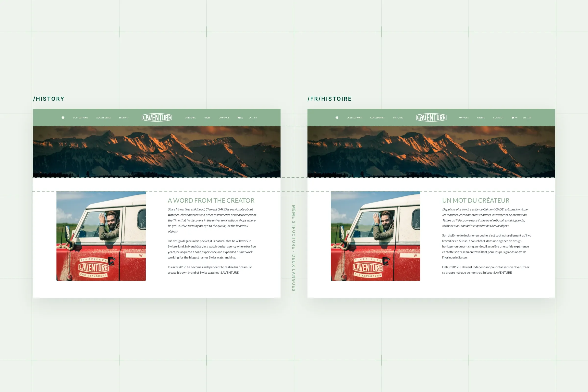The image size is (588, 392).
Task: Click the '/HISTORY' label
Action: click(49, 99)
